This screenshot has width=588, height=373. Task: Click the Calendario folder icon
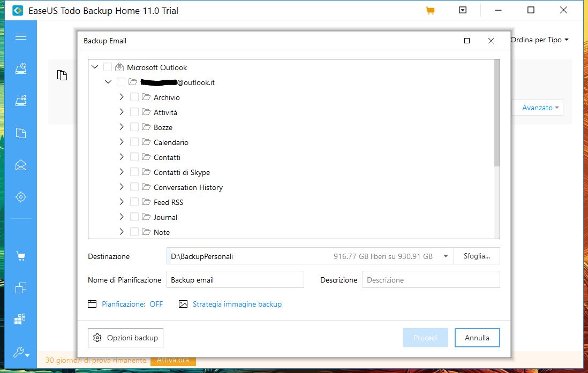146,142
